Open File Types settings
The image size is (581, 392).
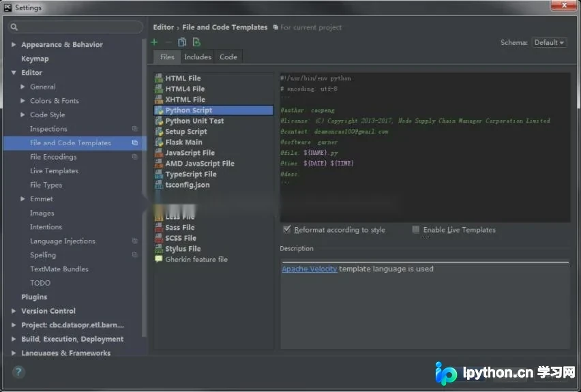[46, 185]
